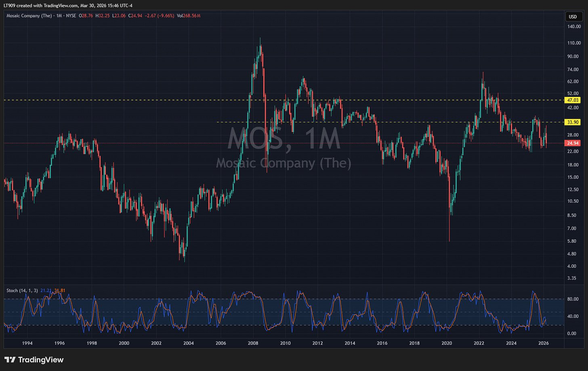Click the yellow 47.03 price label
This screenshot has height=371, width=588.
(573, 100)
